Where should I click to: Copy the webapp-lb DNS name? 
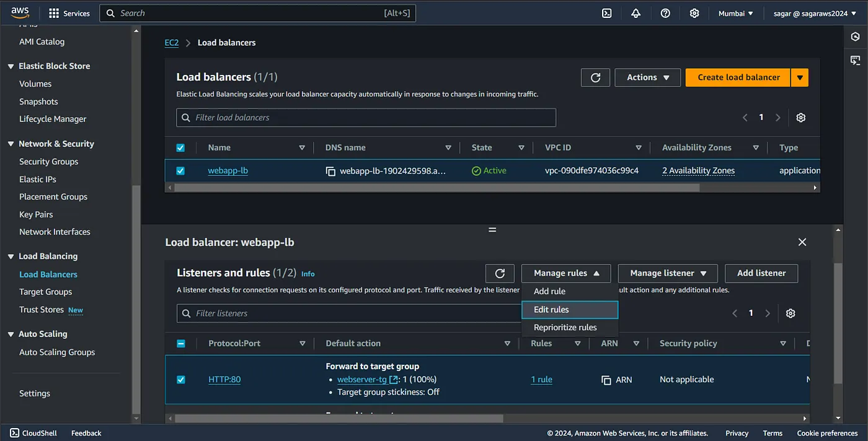tap(330, 171)
